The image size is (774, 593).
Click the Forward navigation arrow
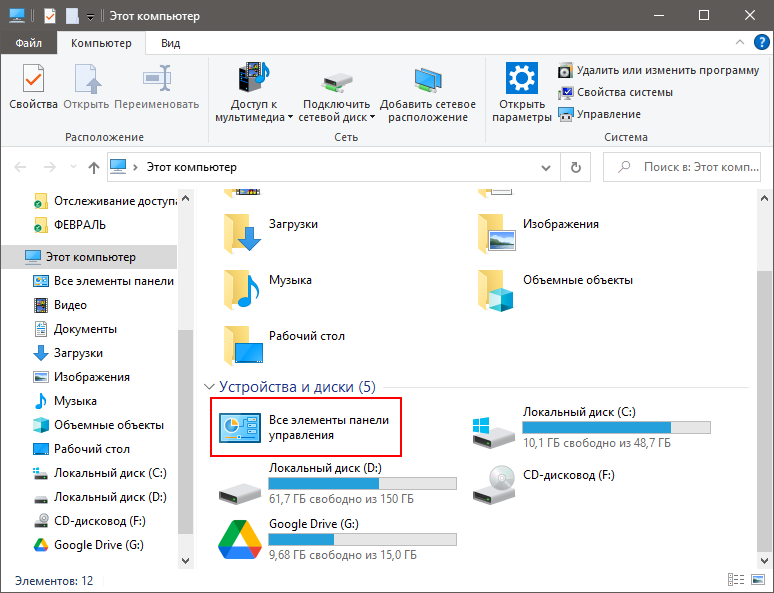[49, 167]
